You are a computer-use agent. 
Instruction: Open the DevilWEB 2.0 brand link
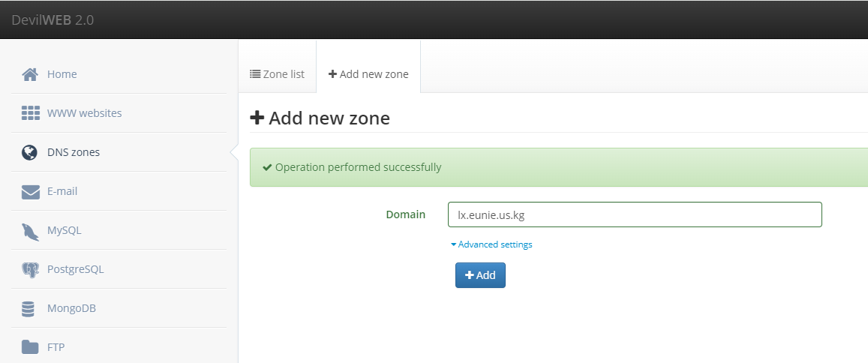53,20
